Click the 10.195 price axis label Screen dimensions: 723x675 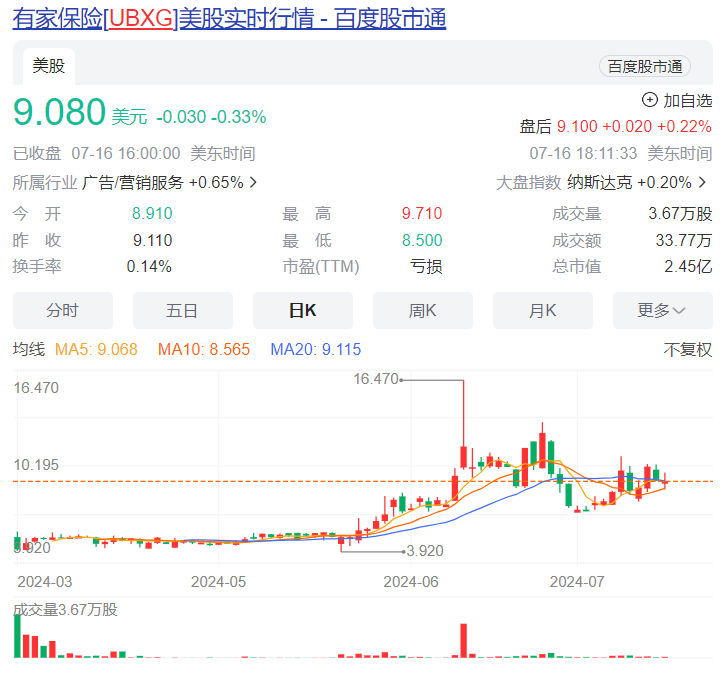pyautogui.click(x=36, y=465)
